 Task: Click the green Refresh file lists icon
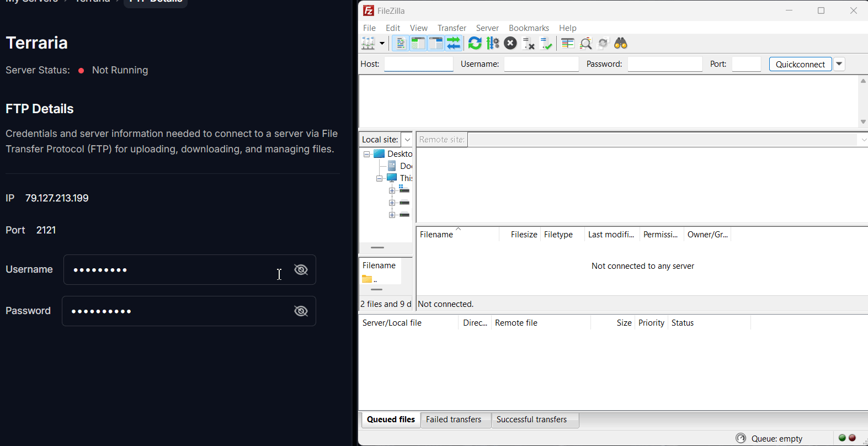tap(475, 43)
